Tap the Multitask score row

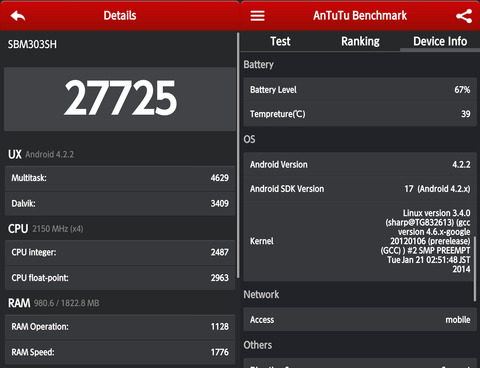120,178
